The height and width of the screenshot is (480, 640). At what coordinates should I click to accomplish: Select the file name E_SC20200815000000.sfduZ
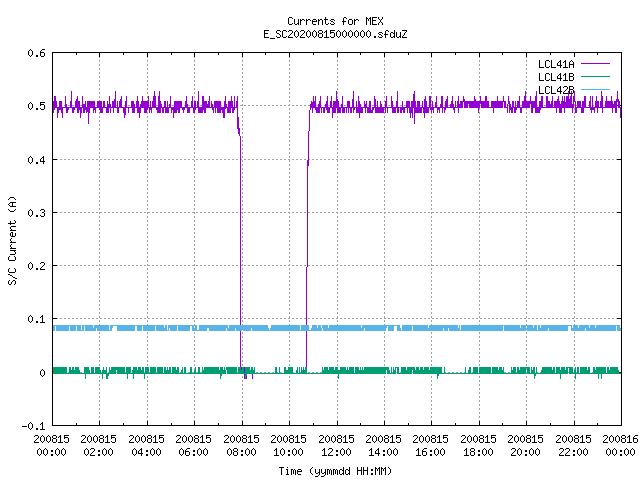tap(335, 34)
